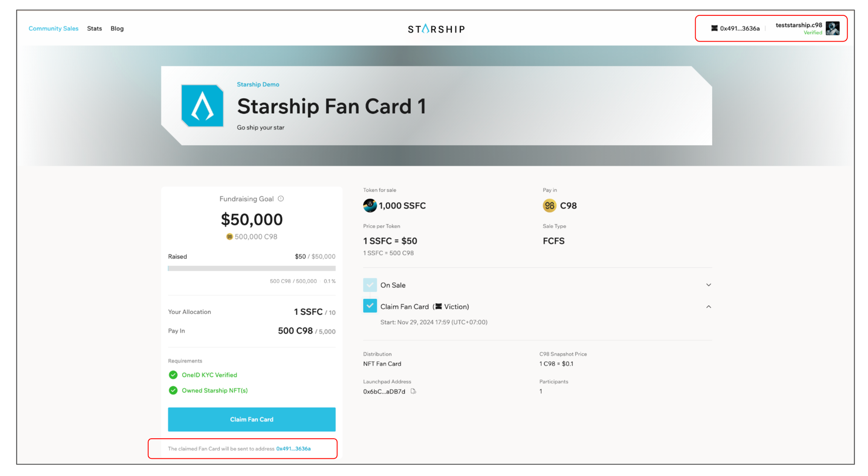Open the teststarship.c98 account menu

798,25
